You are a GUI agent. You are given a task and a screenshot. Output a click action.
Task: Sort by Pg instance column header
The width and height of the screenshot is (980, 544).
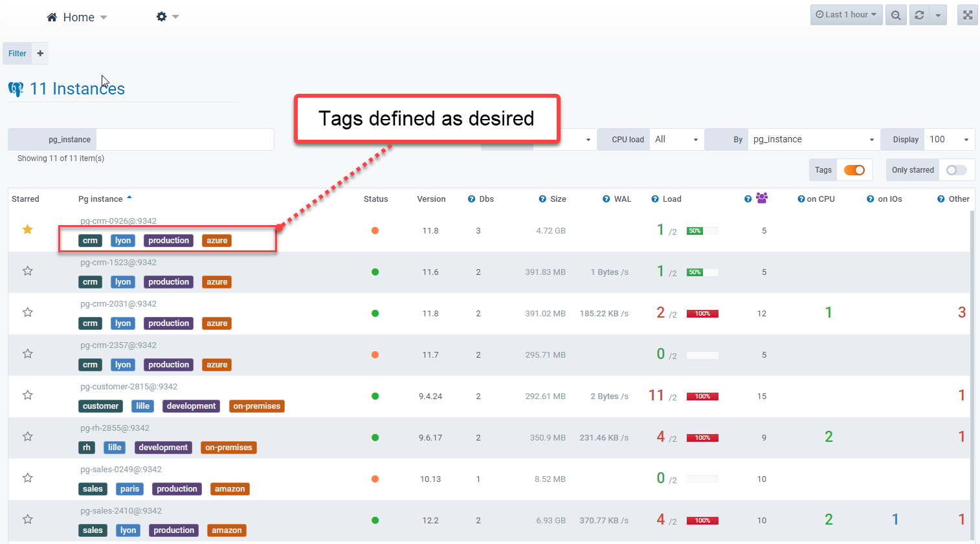click(x=100, y=199)
